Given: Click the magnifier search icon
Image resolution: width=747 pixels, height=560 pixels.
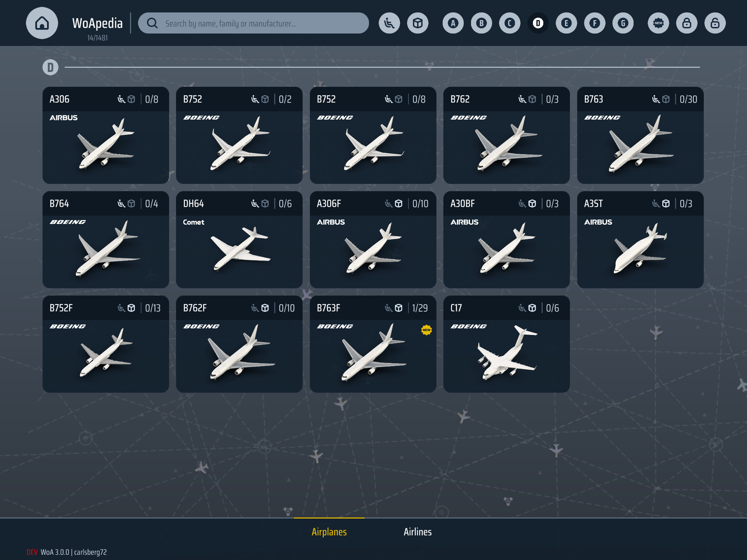Looking at the screenshot, I should coord(152,23).
